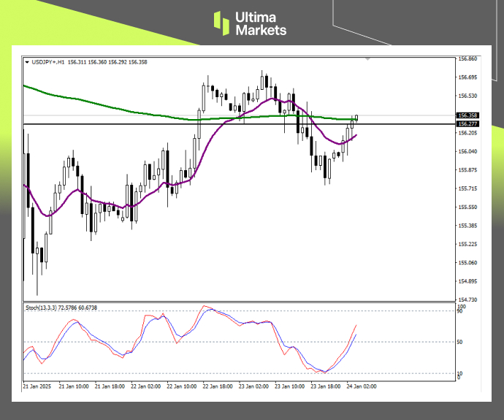Viewport: 504px width, 420px height.
Task: Click the Ultima Markets brand name text
Action: tap(260, 23)
